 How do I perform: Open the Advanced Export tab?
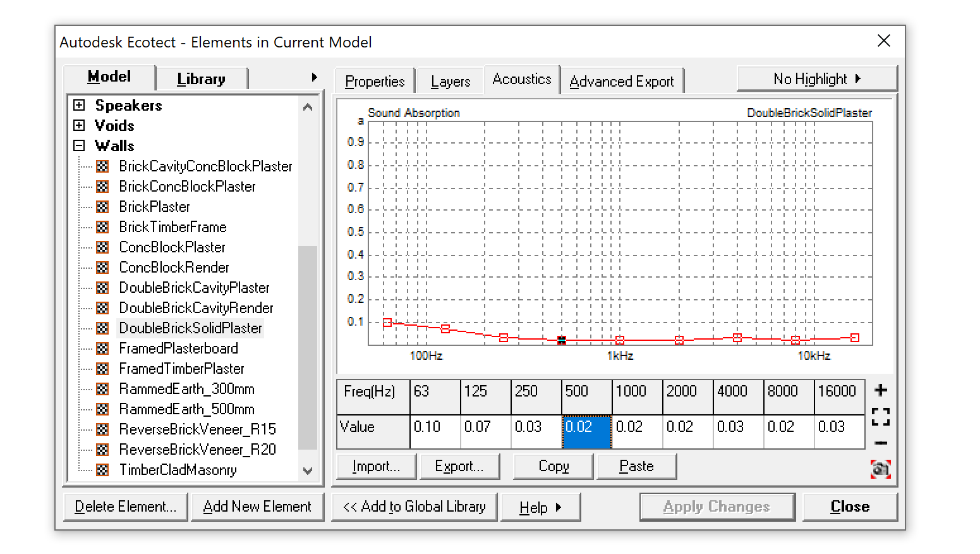coord(622,82)
